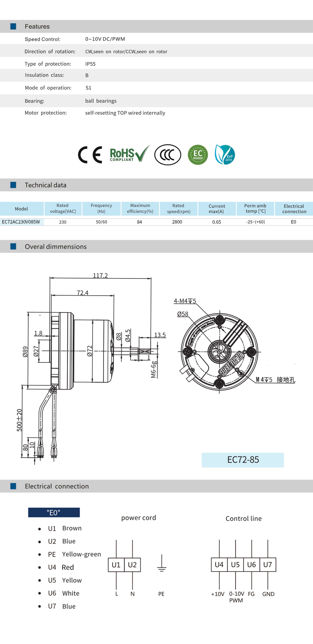
Task: Click the Technical data heading
Action: [46, 185]
